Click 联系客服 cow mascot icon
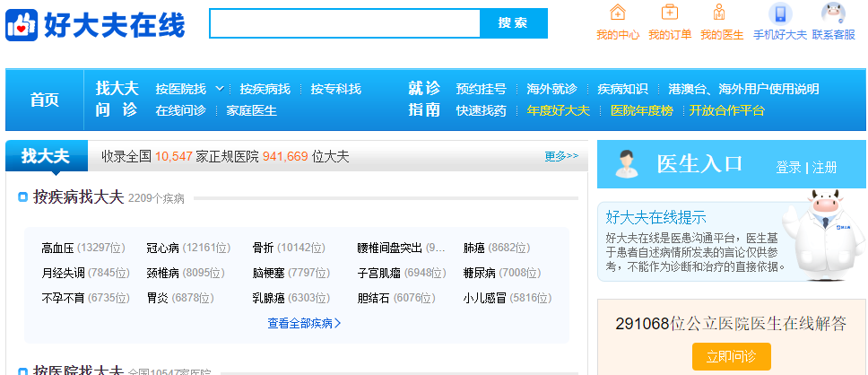 click(x=833, y=13)
